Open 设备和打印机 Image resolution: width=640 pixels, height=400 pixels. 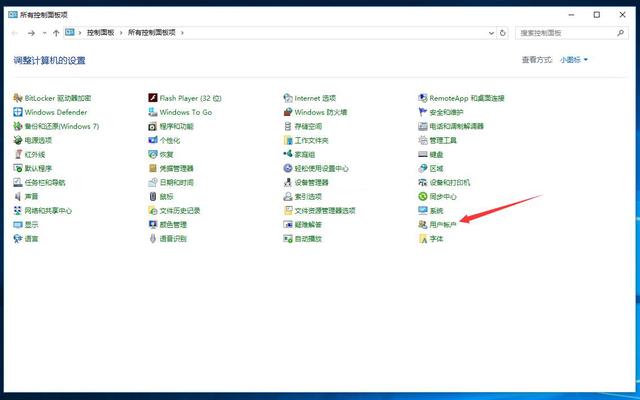pos(444,182)
